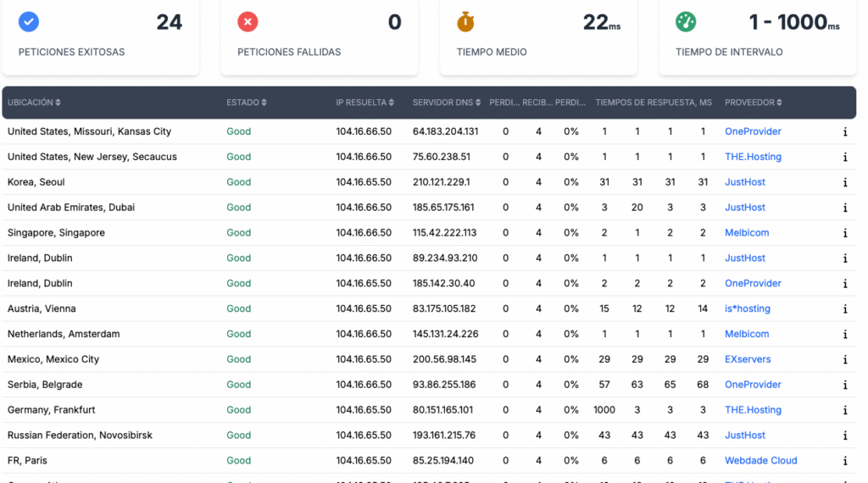Show info for Austria, Vienna row
868x483 pixels.
[845, 309]
